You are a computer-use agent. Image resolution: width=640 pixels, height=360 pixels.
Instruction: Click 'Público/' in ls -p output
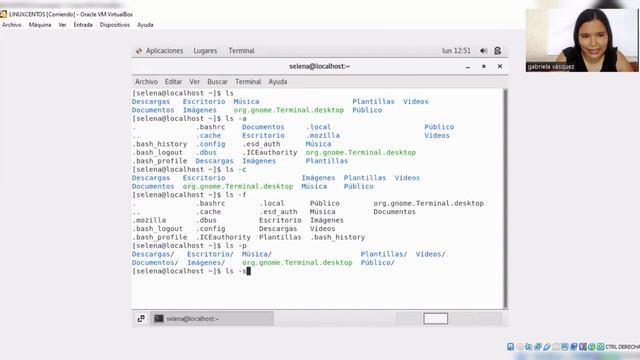pos(378,263)
